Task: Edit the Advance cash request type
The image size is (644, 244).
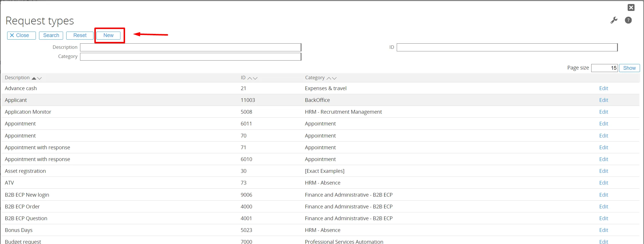Action: (604, 88)
